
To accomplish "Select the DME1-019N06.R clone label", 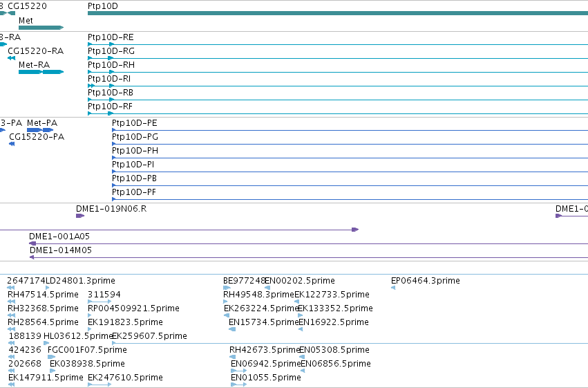I will click(x=111, y=209).
